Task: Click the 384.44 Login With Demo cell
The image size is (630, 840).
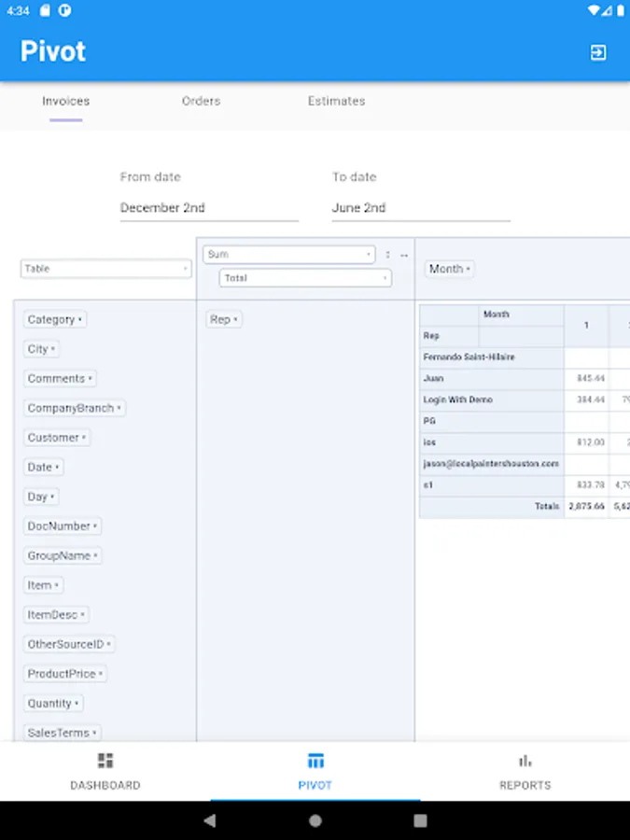Action: 586,400
